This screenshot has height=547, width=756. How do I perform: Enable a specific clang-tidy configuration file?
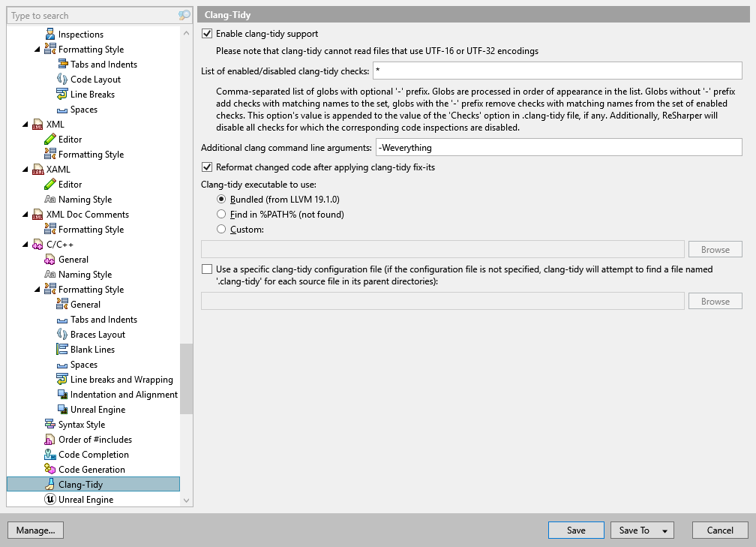pos(206,269)
